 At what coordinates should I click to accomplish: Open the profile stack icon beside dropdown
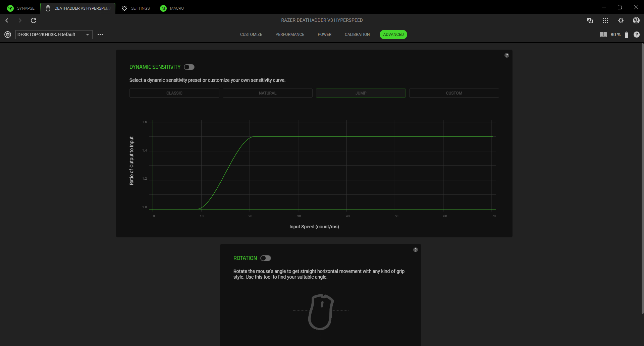coord(8,35)
